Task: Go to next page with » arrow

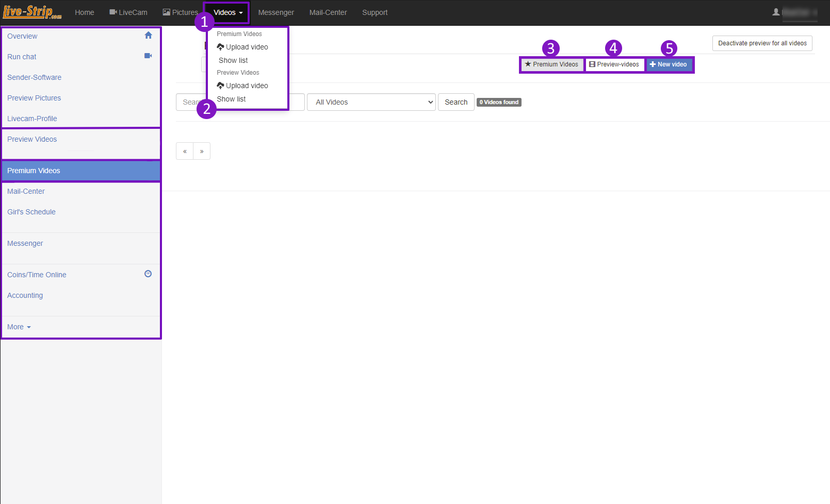Action: click(202, 151)
